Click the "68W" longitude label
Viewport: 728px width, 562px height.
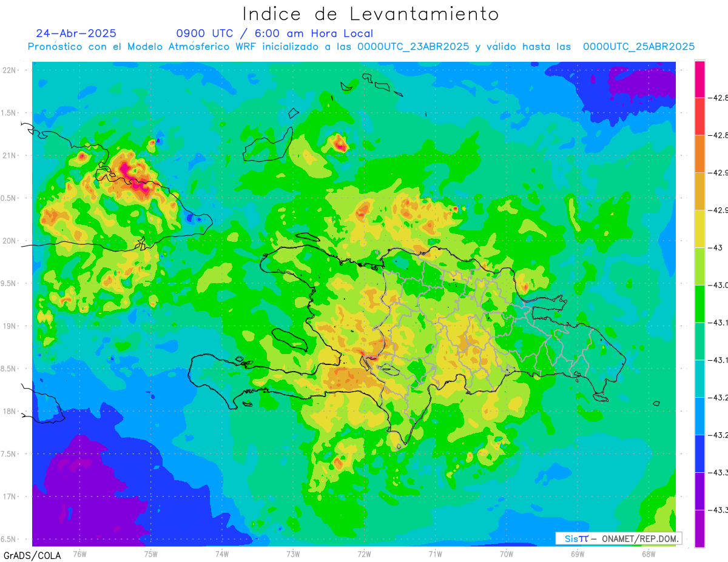(649, 554)
